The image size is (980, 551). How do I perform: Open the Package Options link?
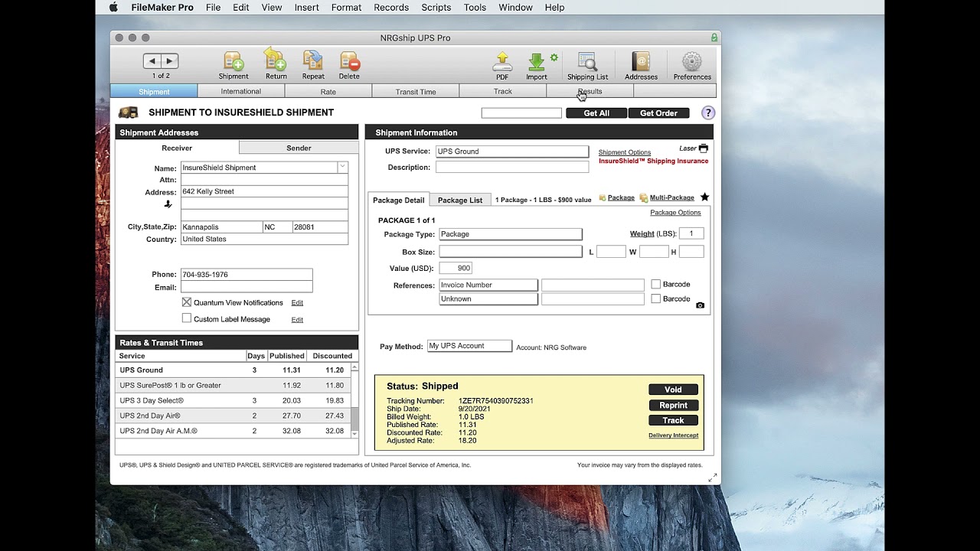(x=675, y=212)
